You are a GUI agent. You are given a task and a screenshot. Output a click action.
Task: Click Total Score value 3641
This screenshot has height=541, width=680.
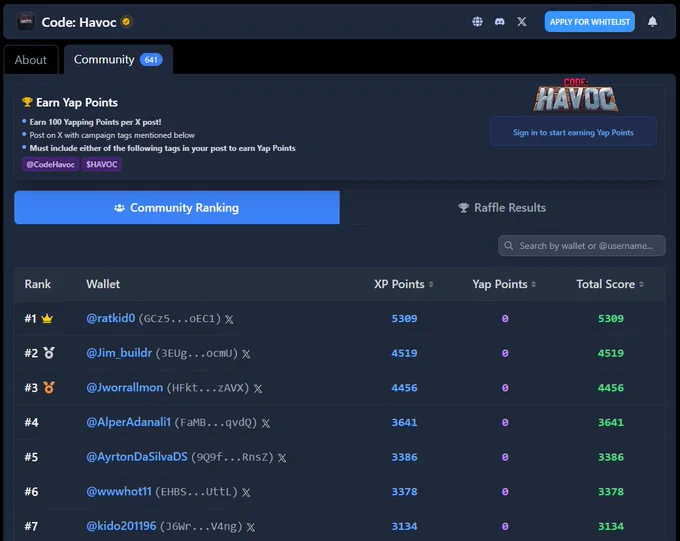(611, 423)
